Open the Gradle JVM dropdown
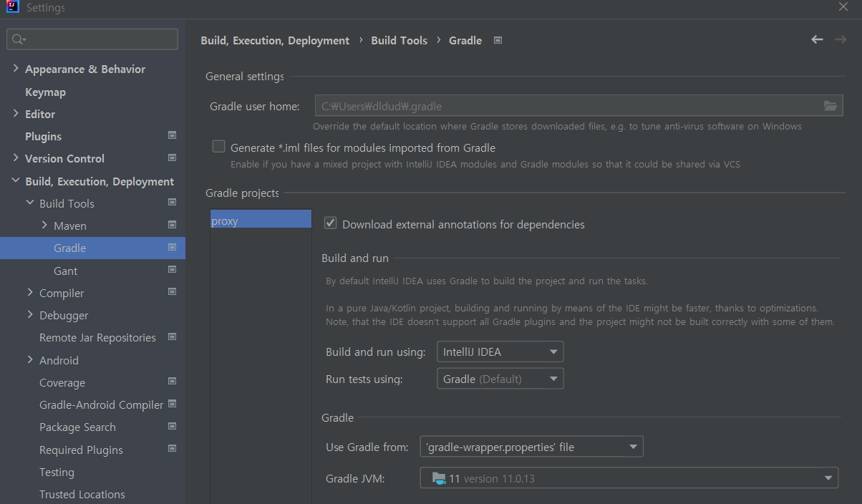The image size is (862, 504). click(x=629, y=478)
